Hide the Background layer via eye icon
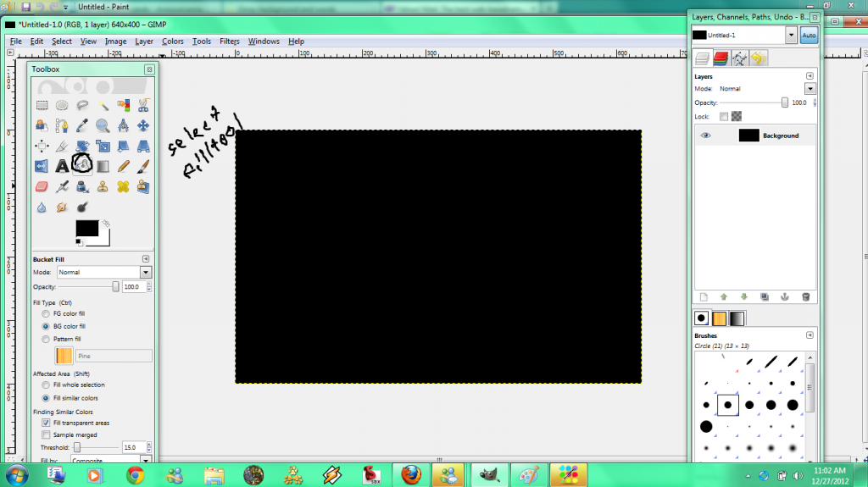The image size is (868, 487). 705,136
